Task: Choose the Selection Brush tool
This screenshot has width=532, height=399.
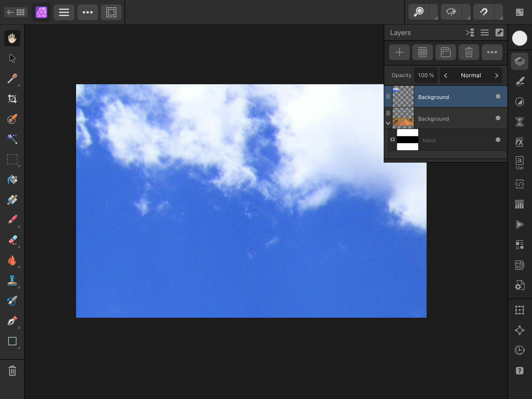Action: click(x=12, y=119)
